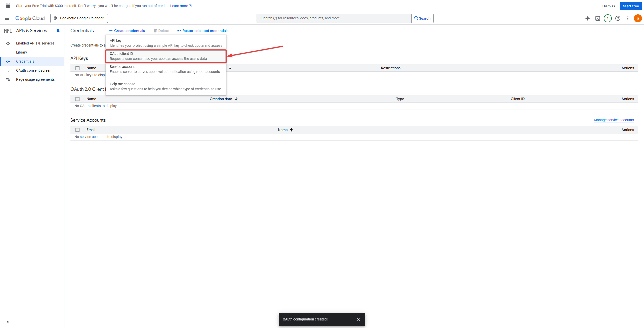Dismiss the free trial banner
The image size is (644, 328).
609,6
